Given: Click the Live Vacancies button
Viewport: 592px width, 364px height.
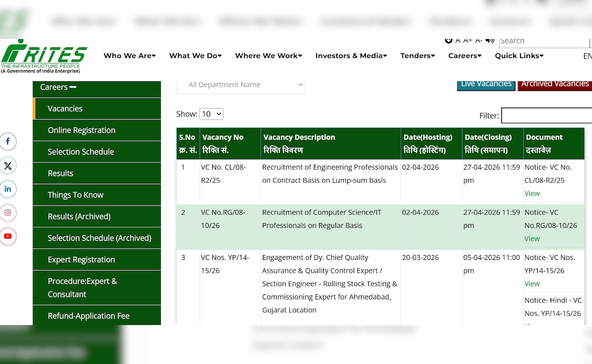Looking at the screenshot, I should (x=486, y=84).
